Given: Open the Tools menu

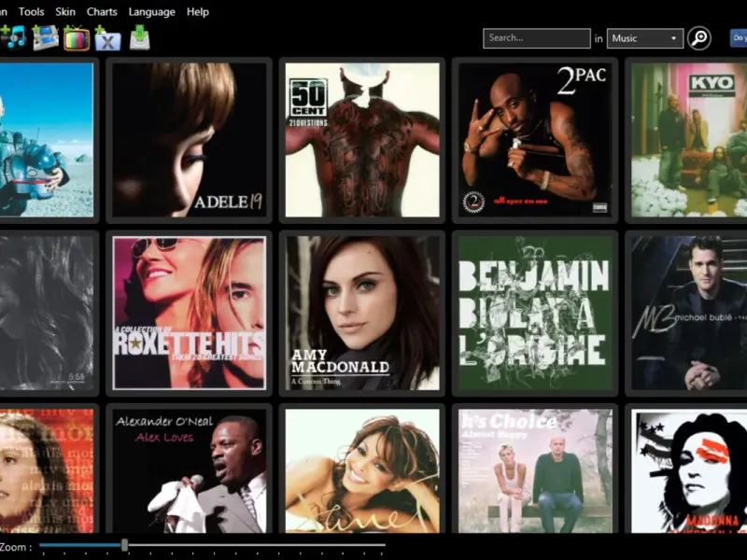Looking at the screenshot, I should [x=32, y=12].
